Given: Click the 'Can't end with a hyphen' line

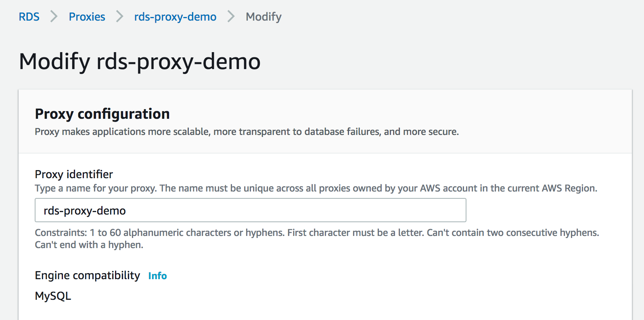Looking at the screenshot, I should 89,245.
